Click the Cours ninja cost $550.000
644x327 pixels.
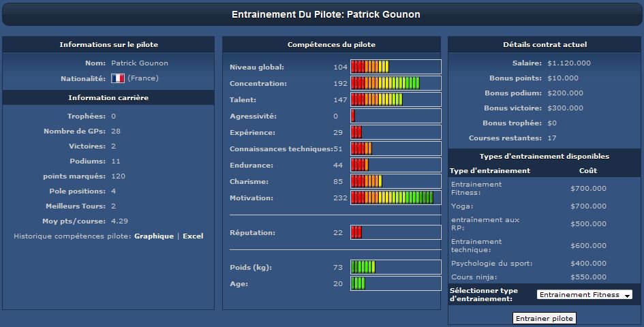[588, 277]
